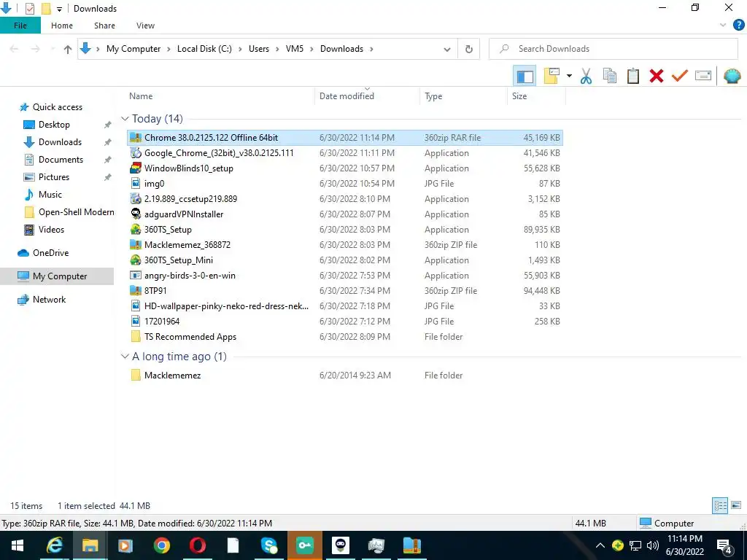Screen dimensions: 747x560
Task: Click Users in the address breadcrumb
Action: (259, 49)
